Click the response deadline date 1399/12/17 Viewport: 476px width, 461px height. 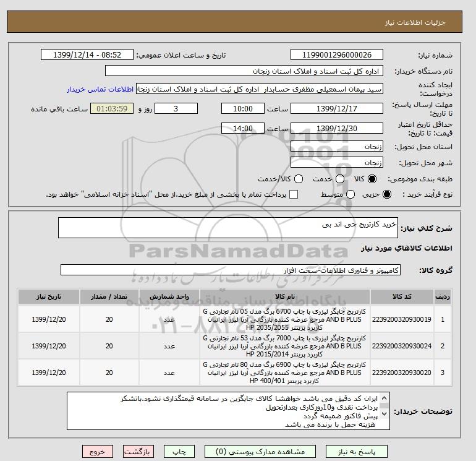point(337,108)
